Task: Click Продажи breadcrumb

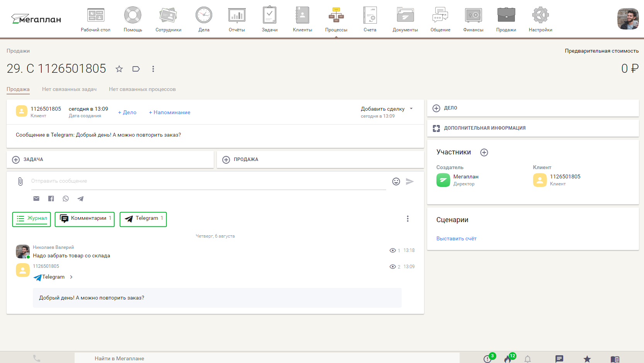Action: click(x=18, y=51)
